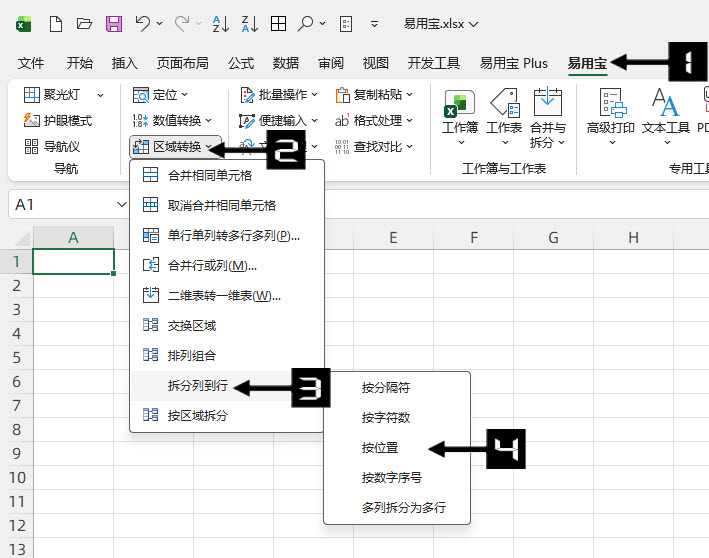Click the Undo arrow icon

(x=143, y=23)
